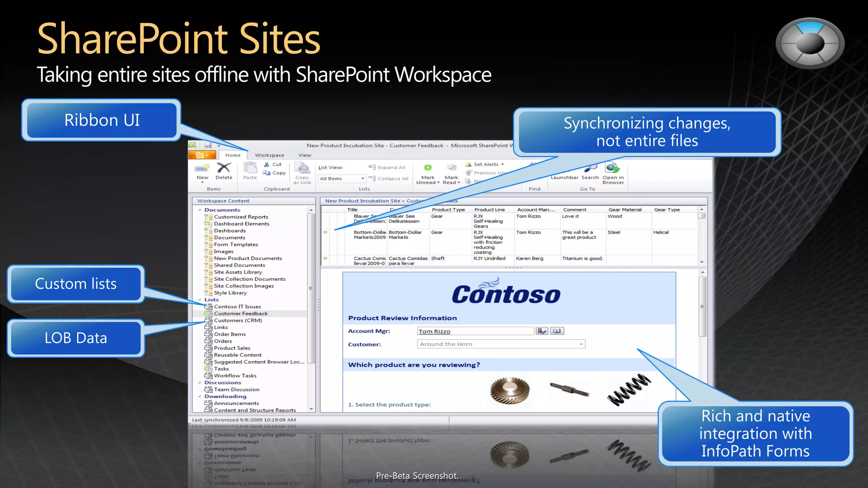This screenshot has height=488, width=868.
Task: Click the Mark Read icon
Action: click(x=451, y=168)
